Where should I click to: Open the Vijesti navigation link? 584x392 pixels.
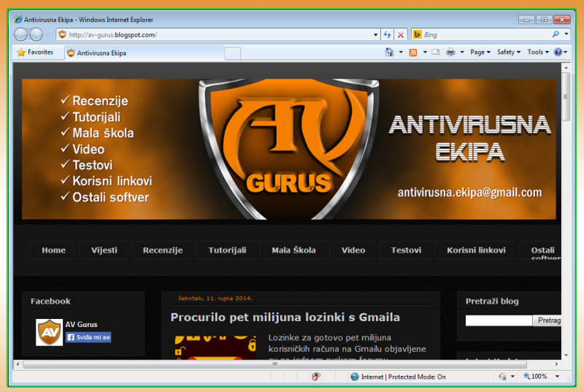point(104,250)
